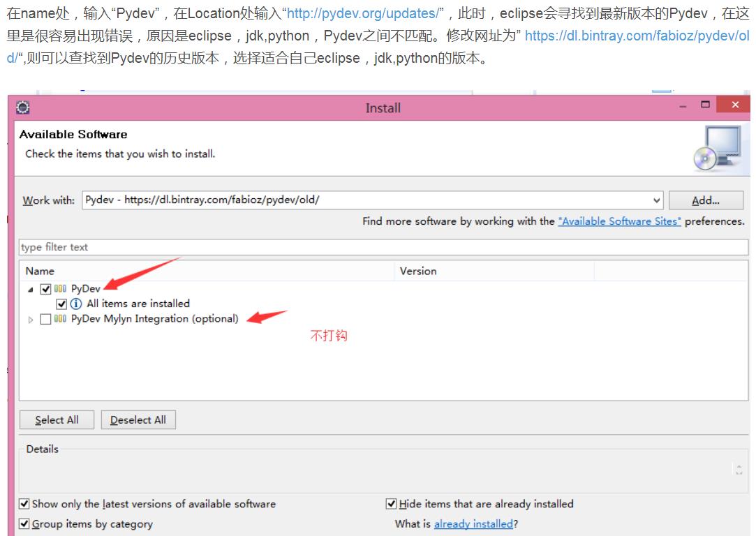The height and width of the screenshot is (536, 756).
Task: Collapse the PyDev tree node
Action: point(31,290)
